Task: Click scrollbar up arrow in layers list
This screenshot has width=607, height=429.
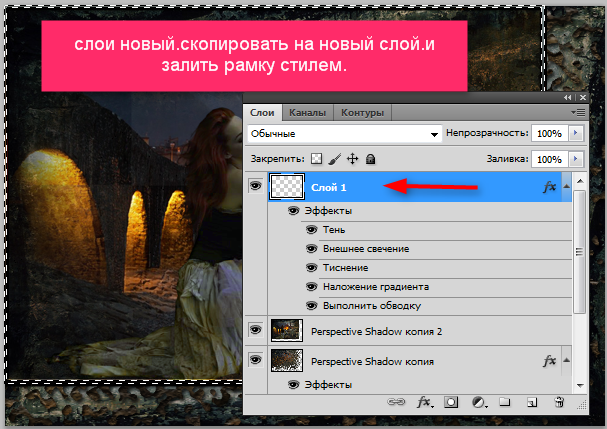Action: (580, 181)
